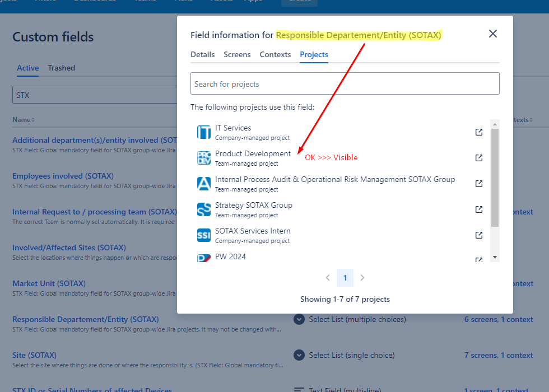This screenshot has width=549, height=392.
Task: Click the PW 2024 project avatar
Action: [204, 258]
